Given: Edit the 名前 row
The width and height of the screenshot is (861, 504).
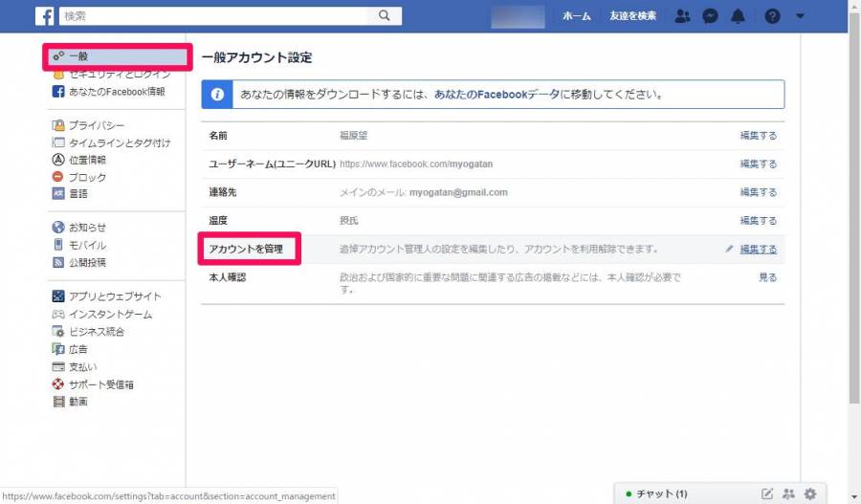Looking at the screenshot, I should (758, 136).
